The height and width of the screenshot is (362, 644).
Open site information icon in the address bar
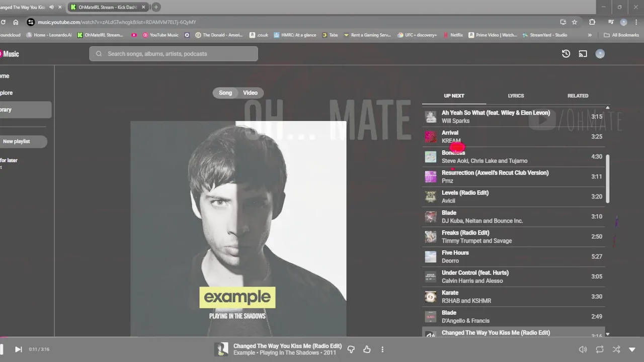click(31, 22)
